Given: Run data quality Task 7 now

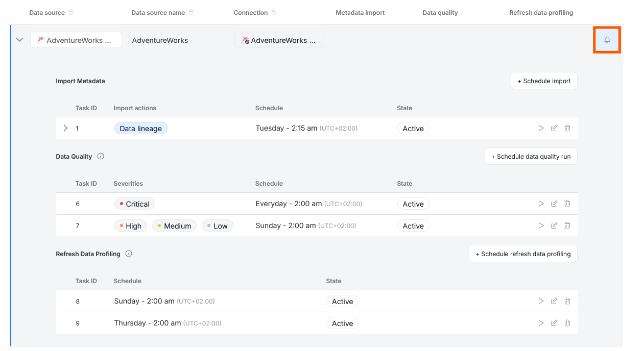Looking at the screenshot, I should pyautogui.click(x=541, y=225).
